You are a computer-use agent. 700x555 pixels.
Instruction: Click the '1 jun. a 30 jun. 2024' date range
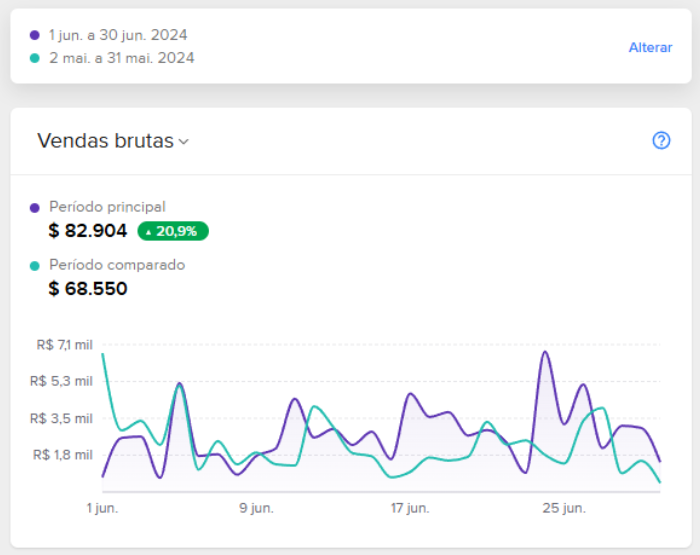coord(118,35)
